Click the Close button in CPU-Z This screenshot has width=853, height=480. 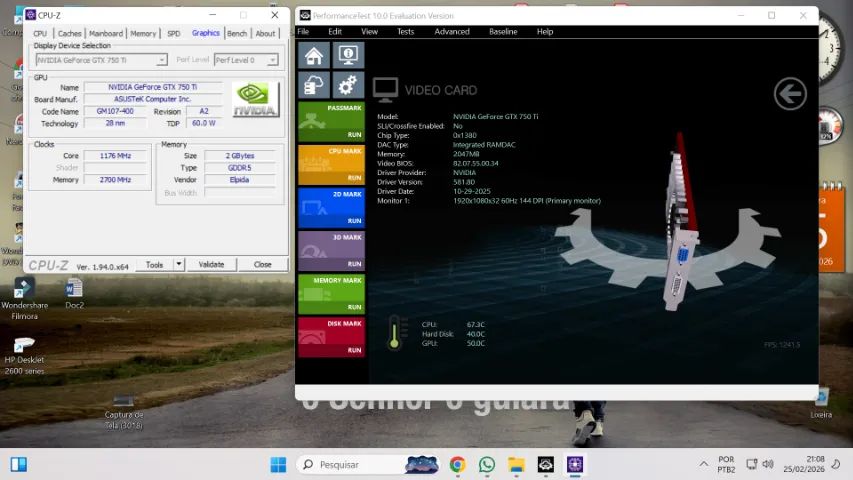coord(262,264)
